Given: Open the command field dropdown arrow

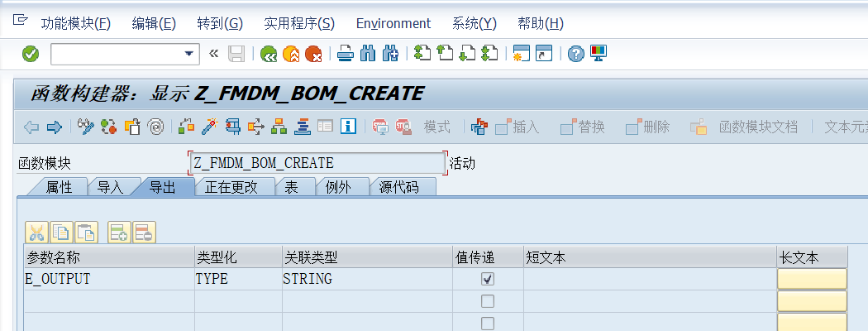Looking at the screenshot, I should [190, 54].
